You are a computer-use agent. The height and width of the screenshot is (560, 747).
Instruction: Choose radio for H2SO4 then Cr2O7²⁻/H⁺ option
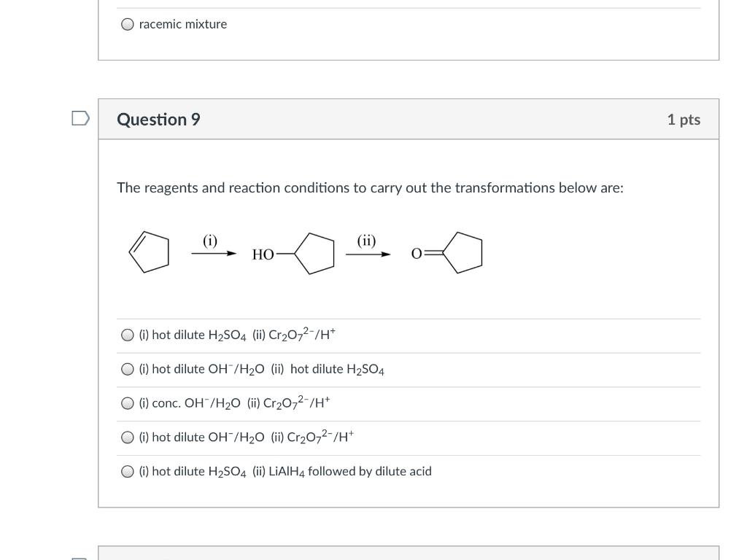pos(128,335)
